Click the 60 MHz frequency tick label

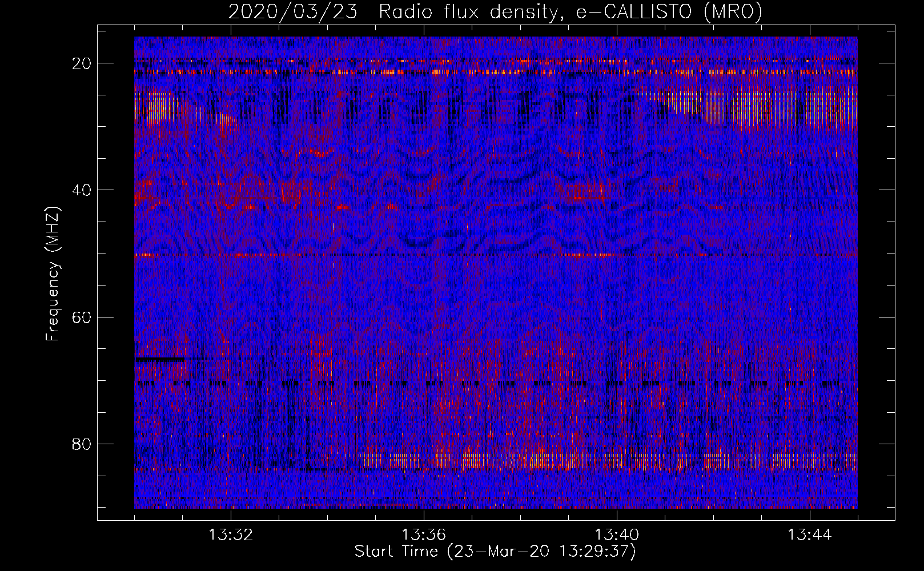82,317
